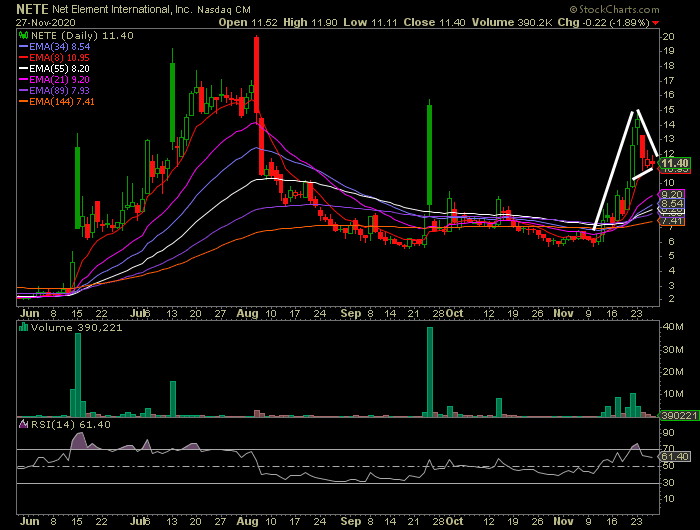Click the volume bars icon beside Volume 390,221

pyautogui.click(x=24, y=327)
